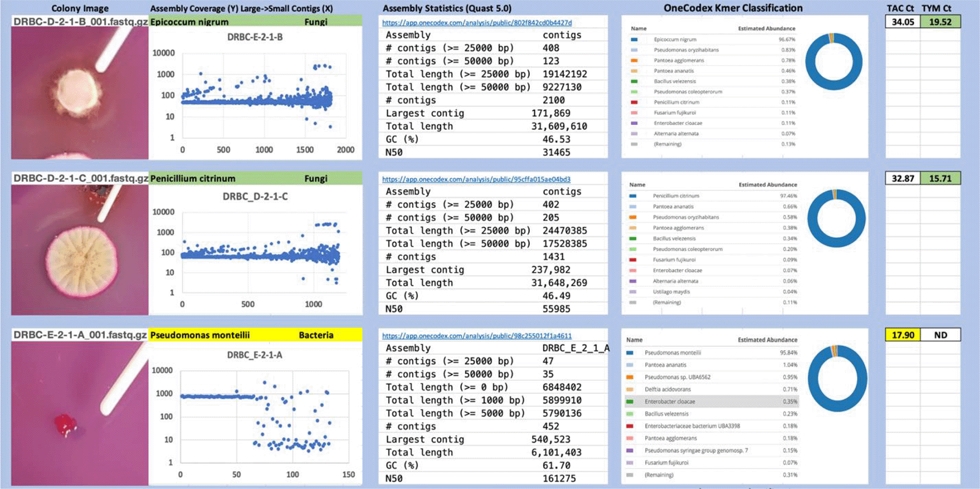
Task: Select the DRBC-D-2-1-C_001.fastq.gz filename cell
Action: point(80,178)
